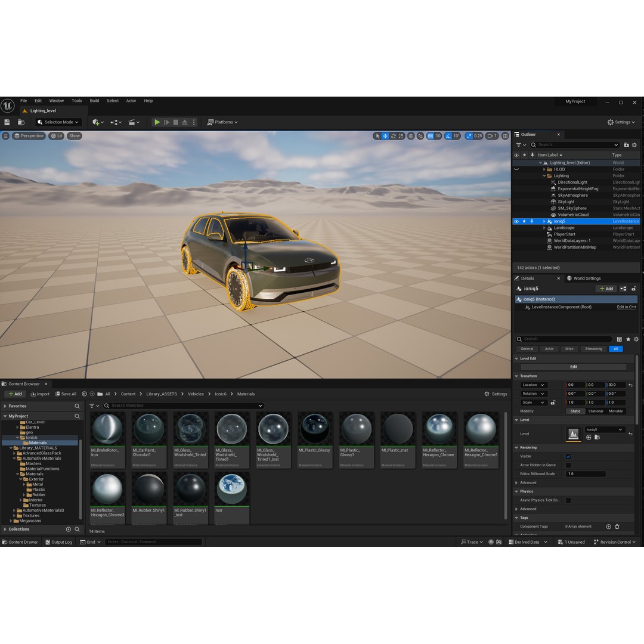Click the Edit button under Level Edit
Image resolution: width=644 pixels, height=644 pixels.
(574, 367)
